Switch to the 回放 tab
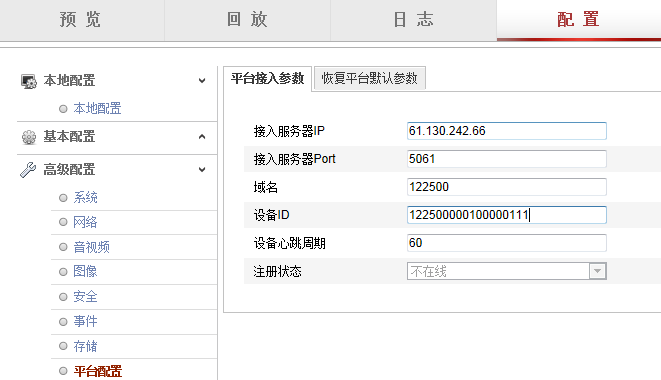Viewport: 661px width, 380px height. 247,20
